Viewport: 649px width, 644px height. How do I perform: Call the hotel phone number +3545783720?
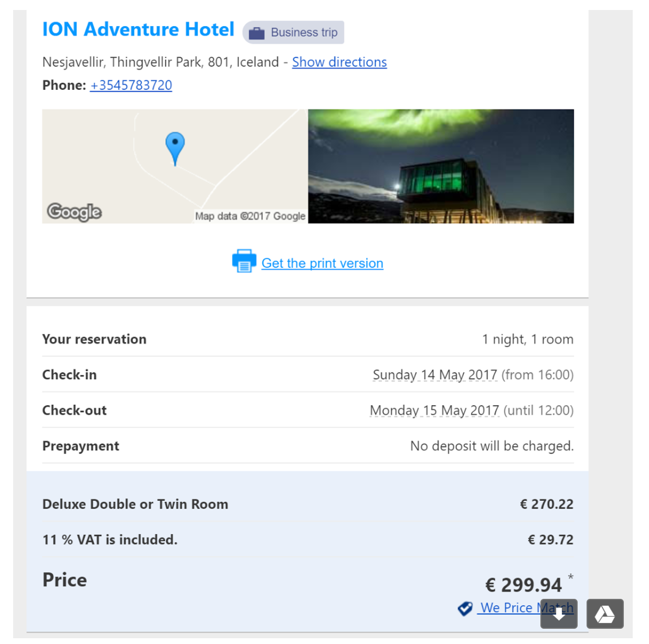pyautogui.click(x=131, y=86)
